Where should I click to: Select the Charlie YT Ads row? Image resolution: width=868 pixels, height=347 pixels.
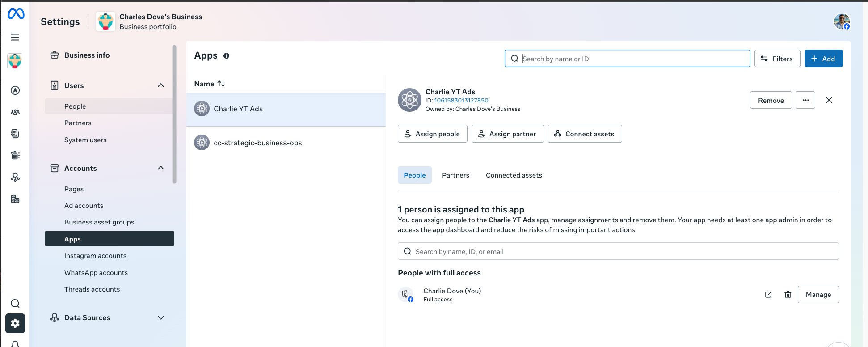click(286, 109)
